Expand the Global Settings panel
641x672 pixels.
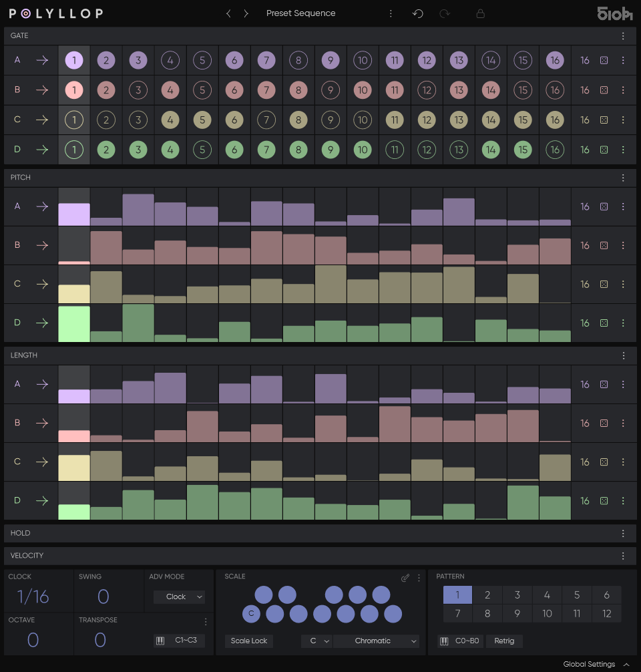(x=596, y=664)
